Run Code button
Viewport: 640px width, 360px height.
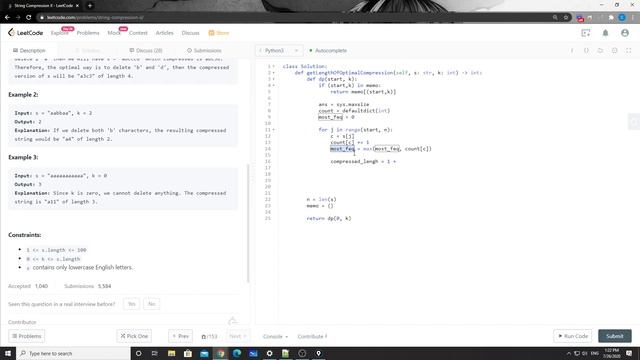coord(573,336)
